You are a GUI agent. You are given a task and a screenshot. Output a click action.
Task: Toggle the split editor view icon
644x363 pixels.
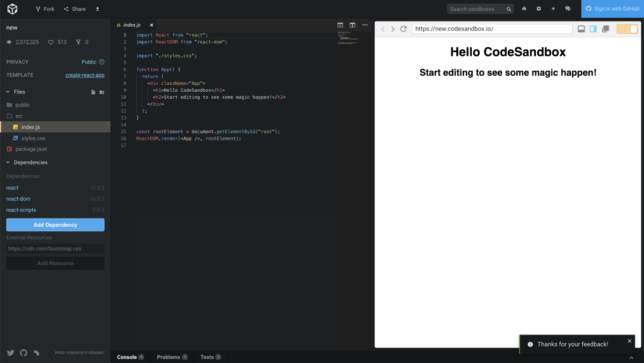[353, 25]
